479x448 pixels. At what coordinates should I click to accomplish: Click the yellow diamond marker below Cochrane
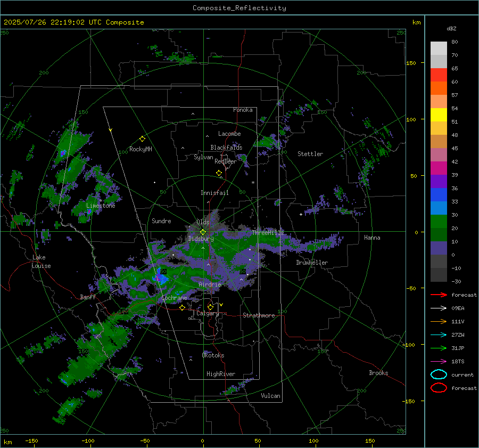click(x=182, y=307)
